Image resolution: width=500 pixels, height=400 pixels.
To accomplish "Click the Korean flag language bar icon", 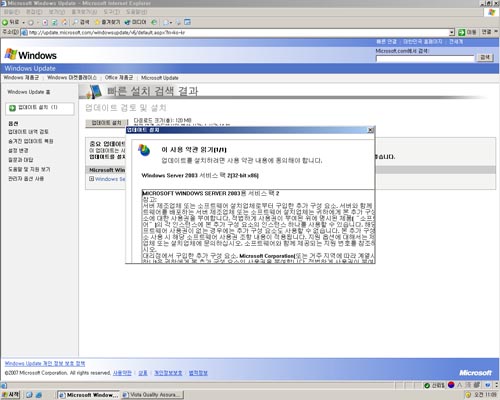I will coord(451,385).
